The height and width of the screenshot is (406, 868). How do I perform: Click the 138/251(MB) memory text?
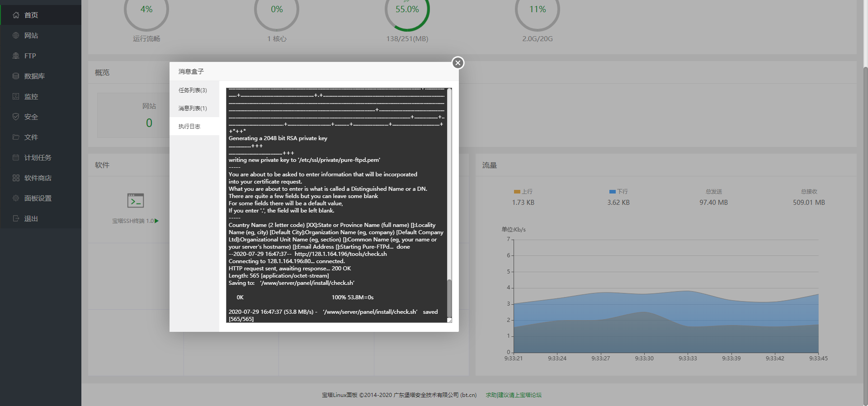(x=407, y=39)
